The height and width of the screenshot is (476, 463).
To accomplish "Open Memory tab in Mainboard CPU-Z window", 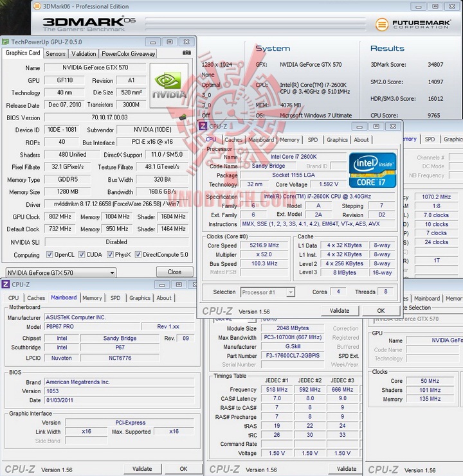I will click(x=92, y=298).
